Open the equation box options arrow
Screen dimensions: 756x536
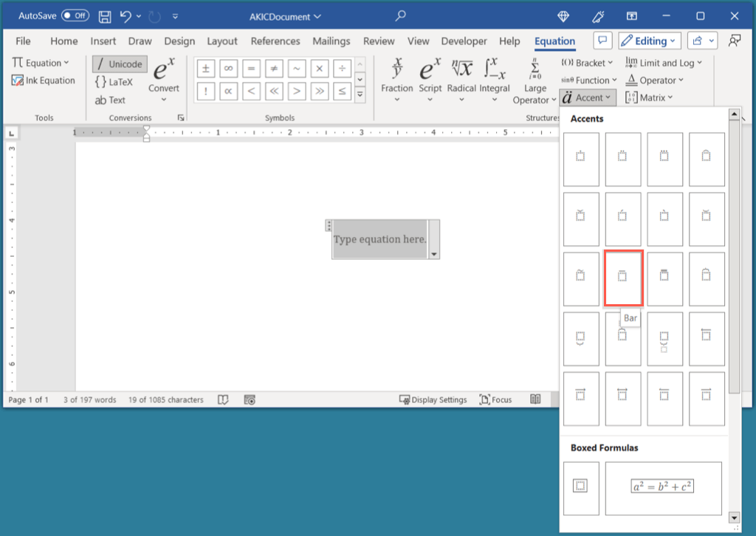434,254
